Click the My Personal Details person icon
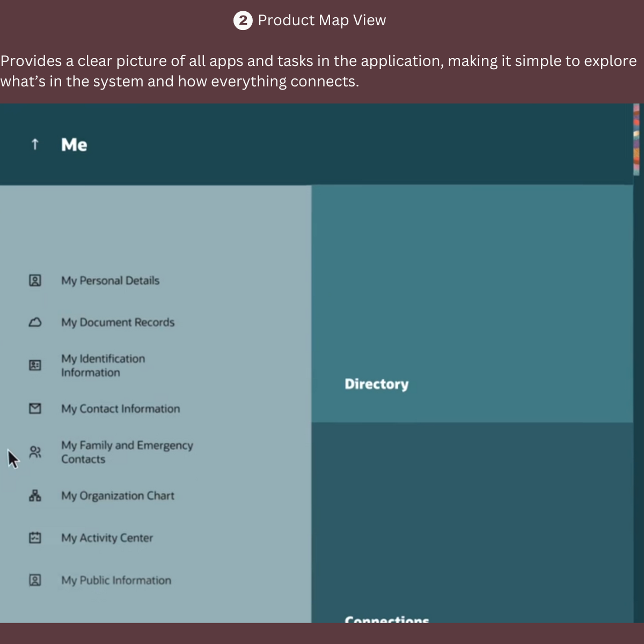Image resolution: width=644 pixels, height=644 pixels. 35,281
